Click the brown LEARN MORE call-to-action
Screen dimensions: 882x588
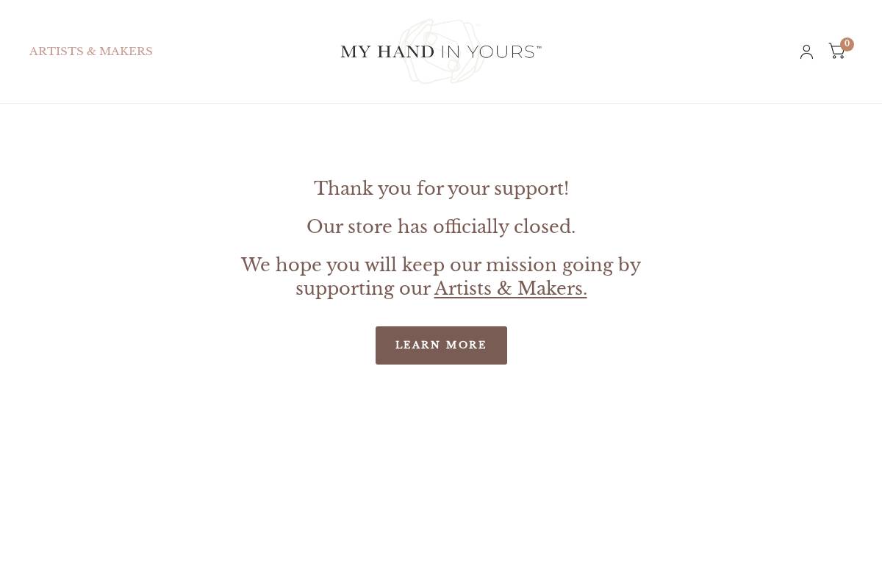pos(441,345)
